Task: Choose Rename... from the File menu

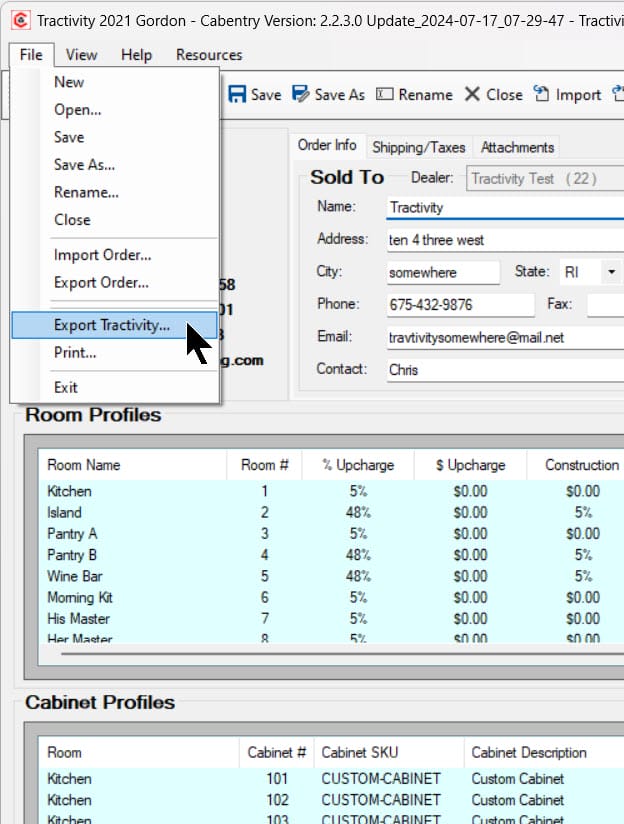Action: [x=114, y=192]
